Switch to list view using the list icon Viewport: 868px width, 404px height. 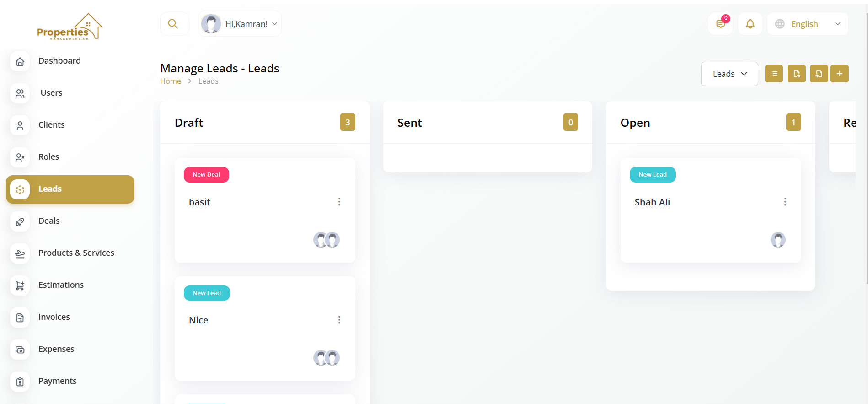(774, 74)
